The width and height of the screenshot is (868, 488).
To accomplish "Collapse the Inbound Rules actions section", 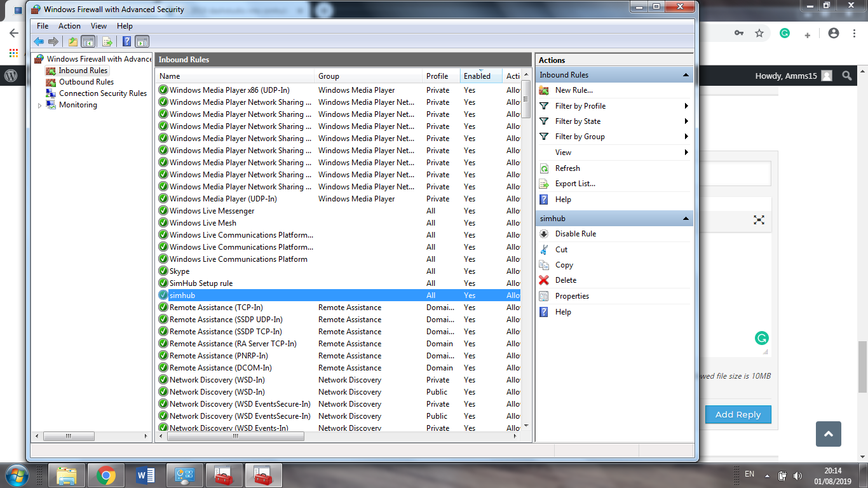I will [x=686, y=75].
